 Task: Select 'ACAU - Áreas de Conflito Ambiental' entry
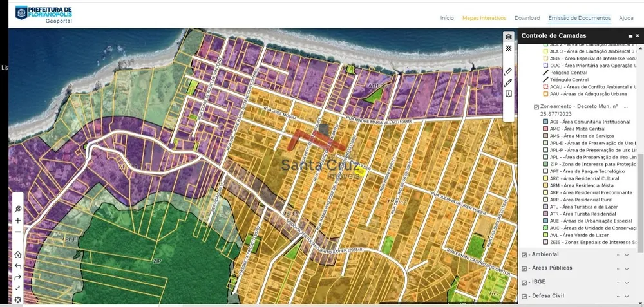593,87
